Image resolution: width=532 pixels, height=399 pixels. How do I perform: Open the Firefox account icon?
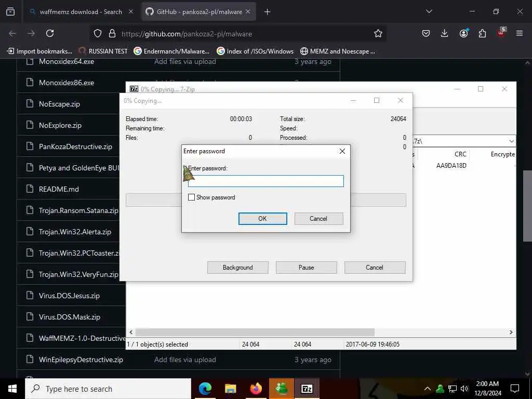(463, 33)
